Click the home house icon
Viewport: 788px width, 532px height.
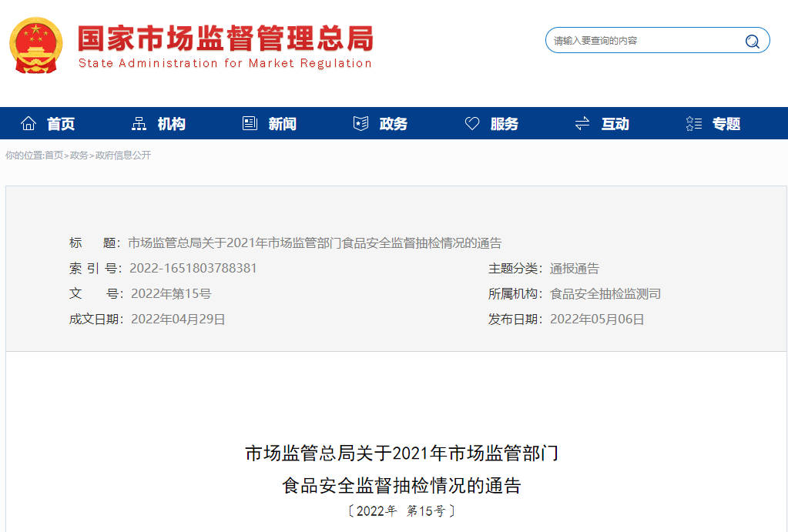pyautogui.click(x=29, y=124)
